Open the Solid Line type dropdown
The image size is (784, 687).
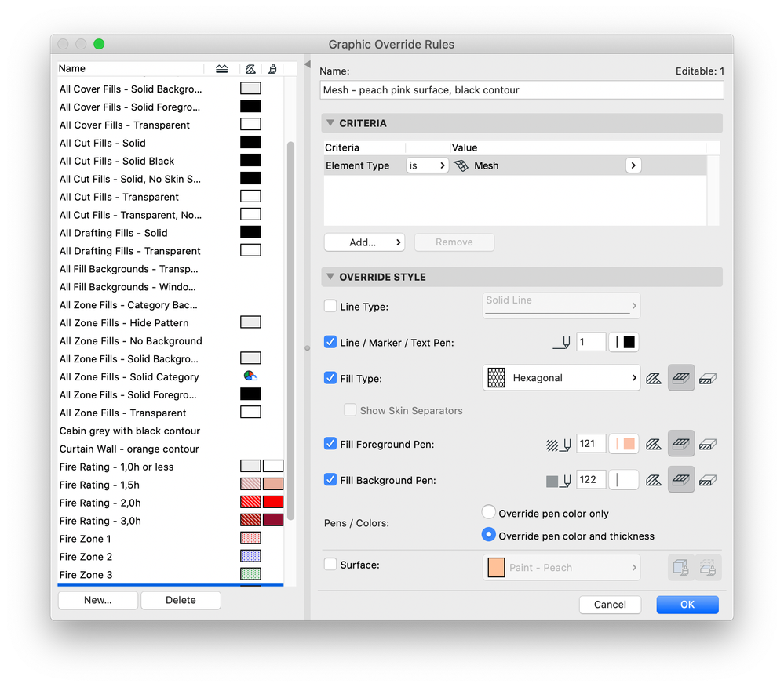[x=561, y=305]
